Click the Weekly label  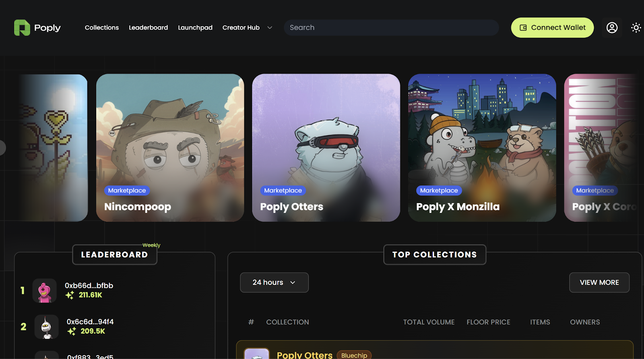151,245
